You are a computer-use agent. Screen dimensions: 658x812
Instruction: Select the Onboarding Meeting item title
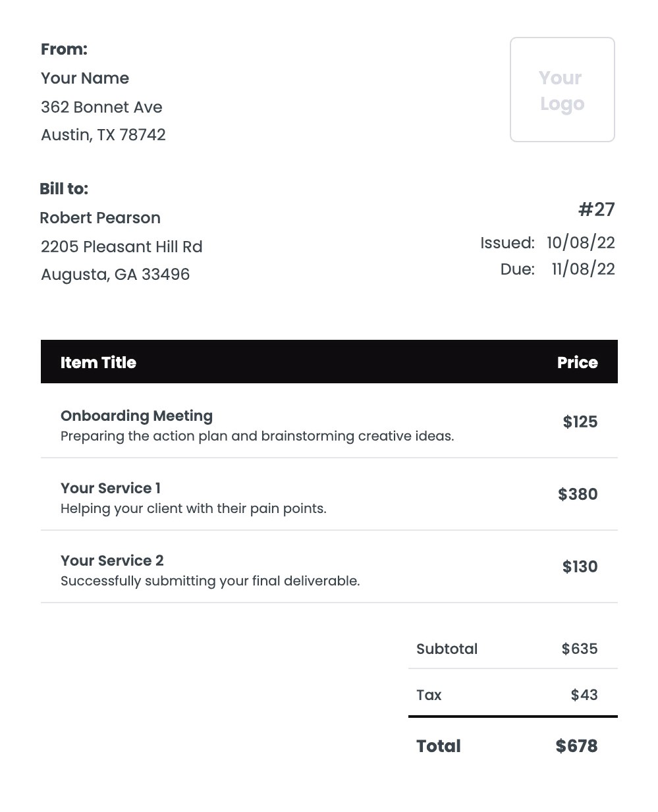(136, 416)
